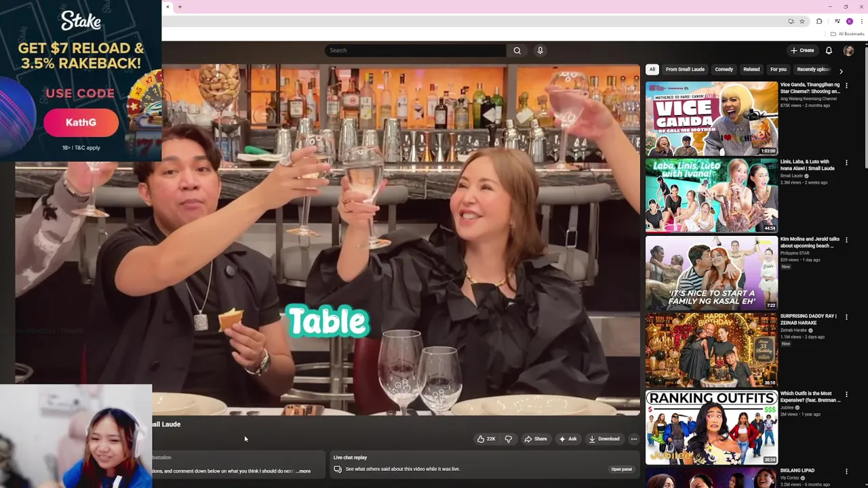Viewport: 868px width, 488px height.
Task: Click the 'Which Outfit is the Most Expensive' title
Action: click(x=810, y=396)
